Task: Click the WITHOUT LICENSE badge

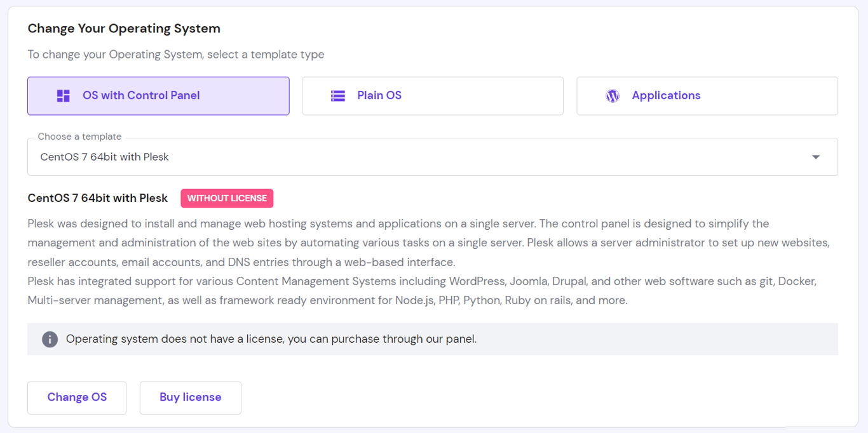Action: 227,198
